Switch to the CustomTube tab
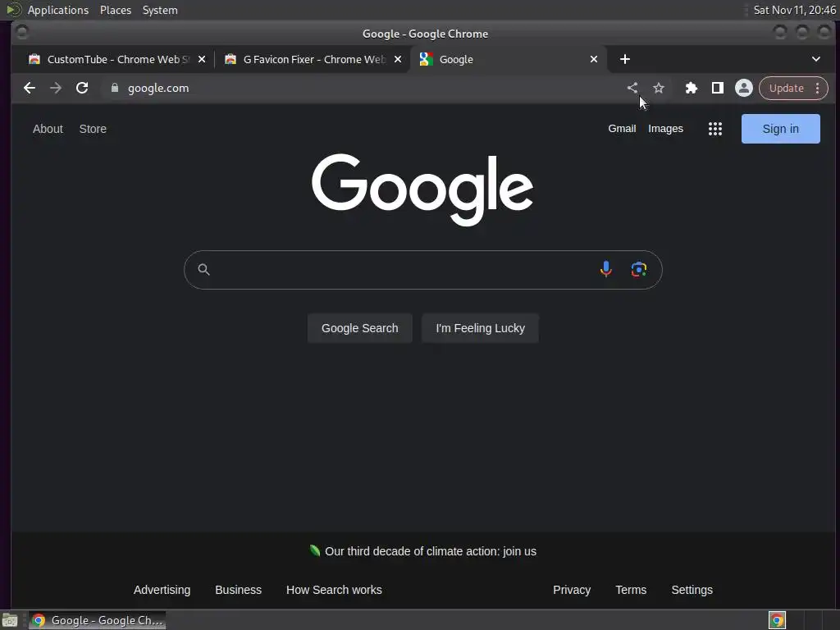The width and height of the screenshot is (840, 630). pos(116,59)
